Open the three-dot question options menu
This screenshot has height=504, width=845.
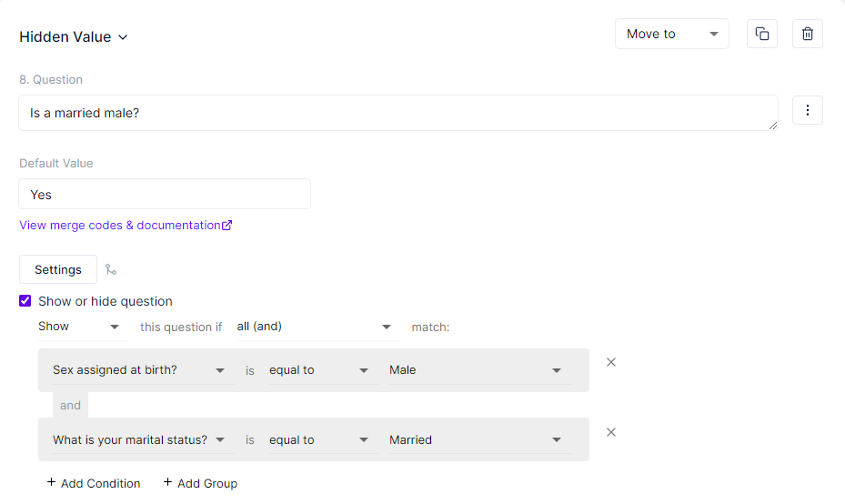pos(807,111)
